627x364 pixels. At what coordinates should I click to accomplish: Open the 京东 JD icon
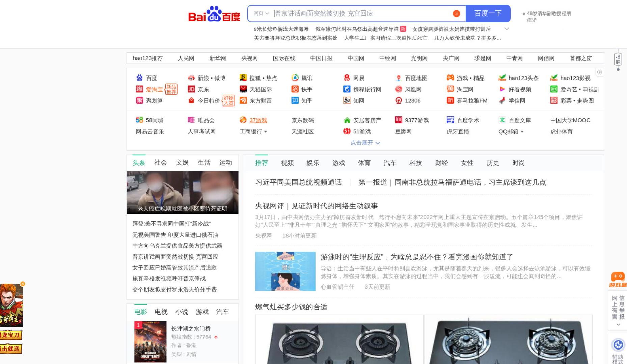coord(191,89)
